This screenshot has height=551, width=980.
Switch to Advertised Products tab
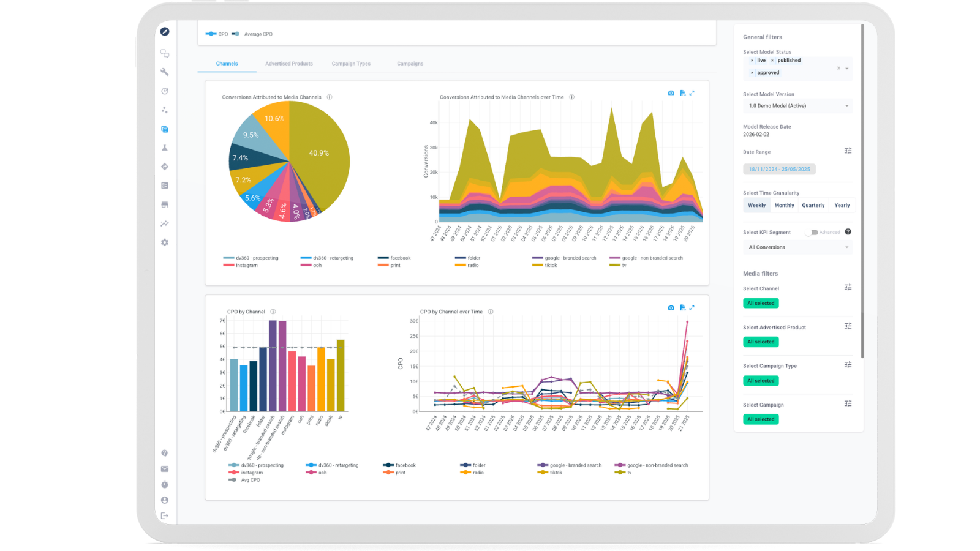(289, 64)
